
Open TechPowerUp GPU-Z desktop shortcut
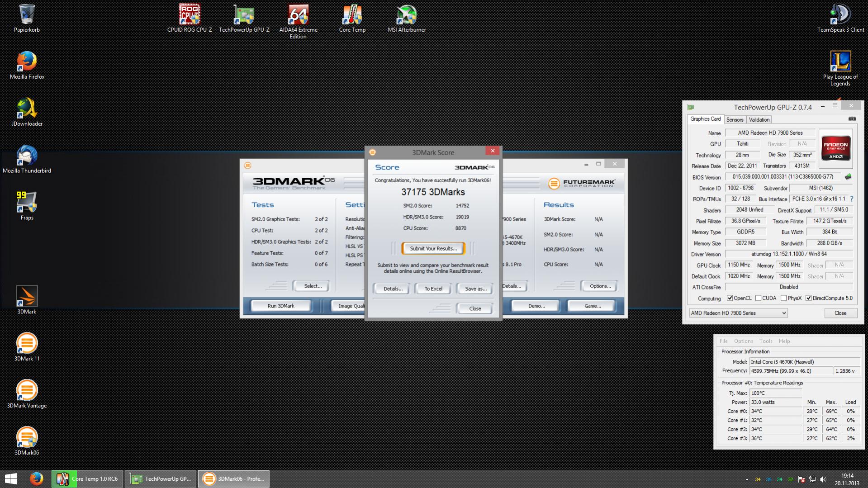click(244, 19)
